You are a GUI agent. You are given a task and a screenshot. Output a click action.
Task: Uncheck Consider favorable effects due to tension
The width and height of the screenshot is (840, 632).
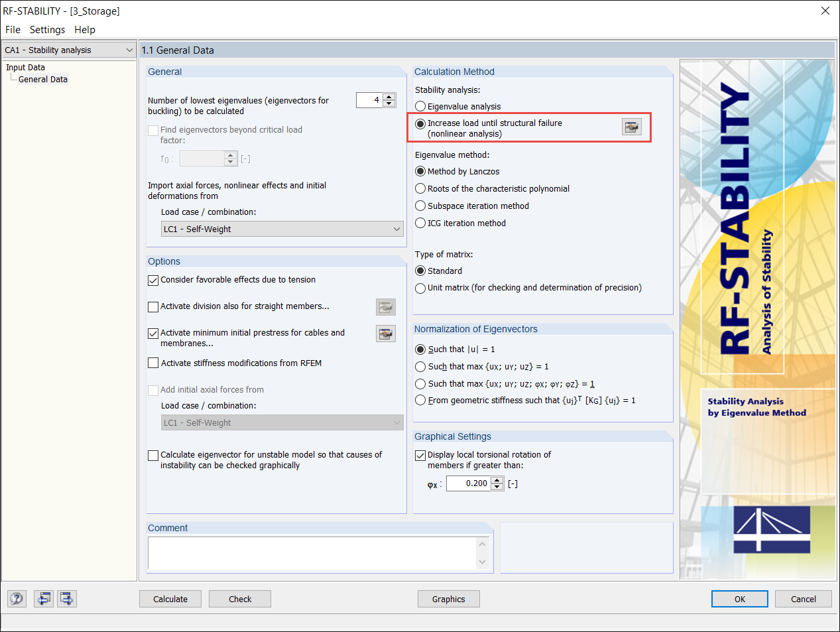[153, 280]
